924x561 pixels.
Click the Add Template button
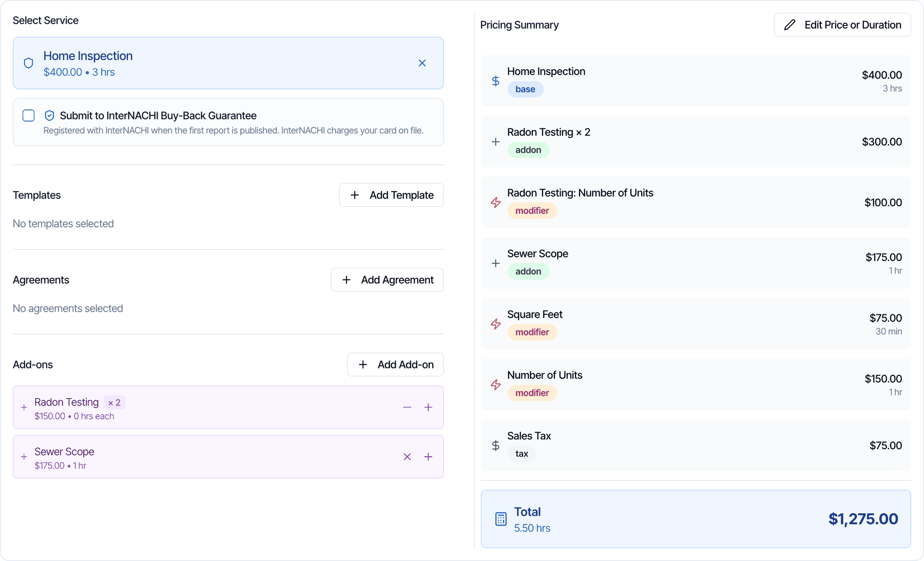(x=391, y=195)
